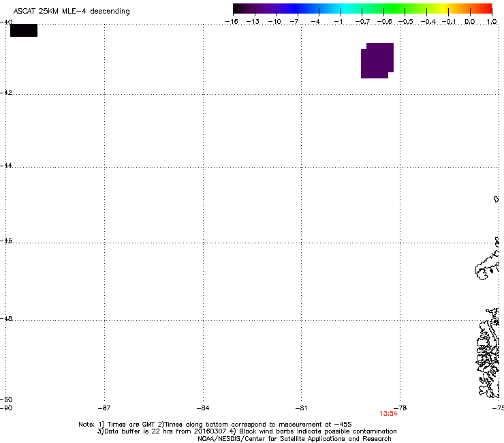Click the -42 latitude axis label
This screenshot has width=504, height=443.
coord(6,92)
